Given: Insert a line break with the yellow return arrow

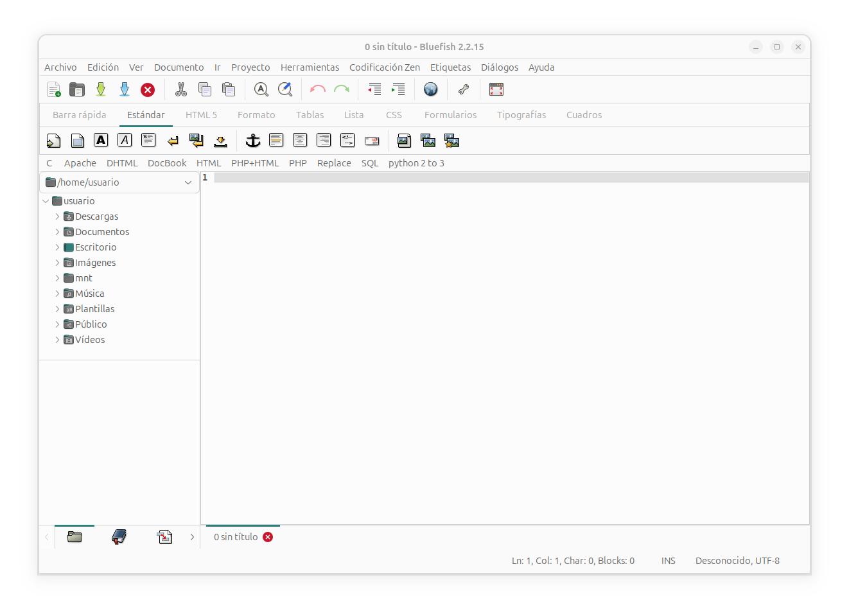Looking at the screenshot, I should [173, 141].
